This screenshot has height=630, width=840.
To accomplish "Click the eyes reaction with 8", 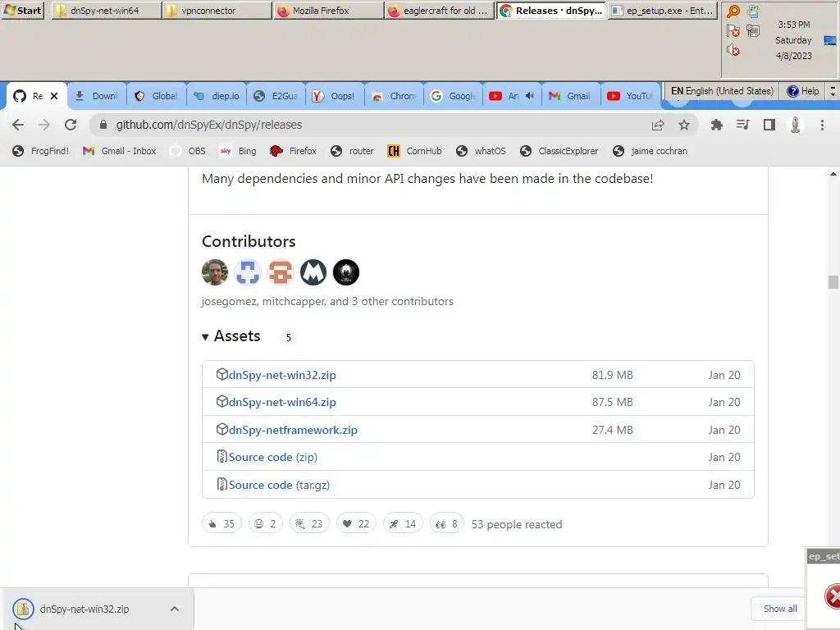I will (x=446, y=523).
